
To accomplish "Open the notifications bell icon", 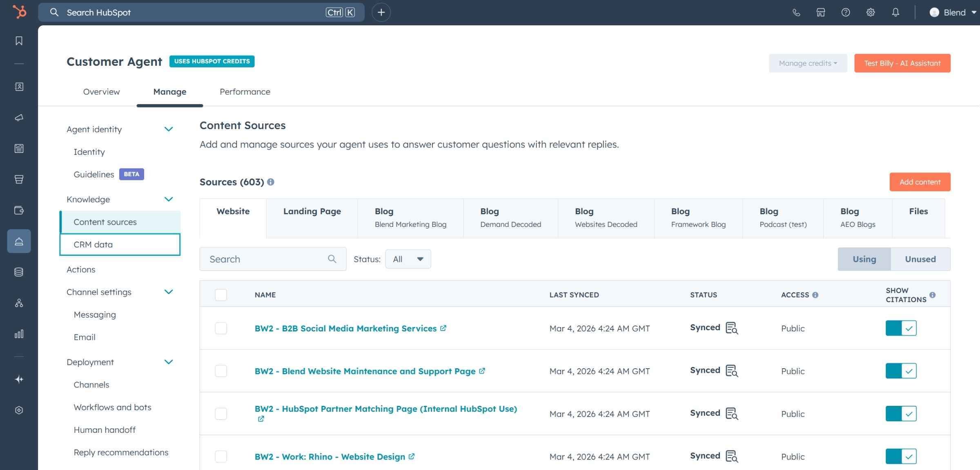I will pyautogui.click(x=895, y=12).
